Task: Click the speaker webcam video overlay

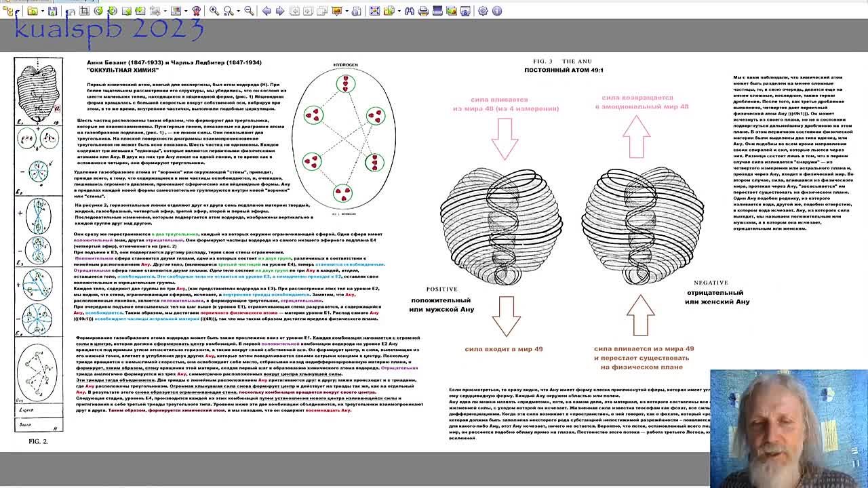Action: (x=788, y=428)
